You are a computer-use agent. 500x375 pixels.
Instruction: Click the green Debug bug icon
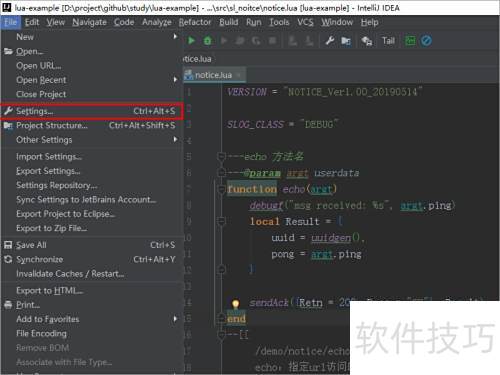pos(207,41)
